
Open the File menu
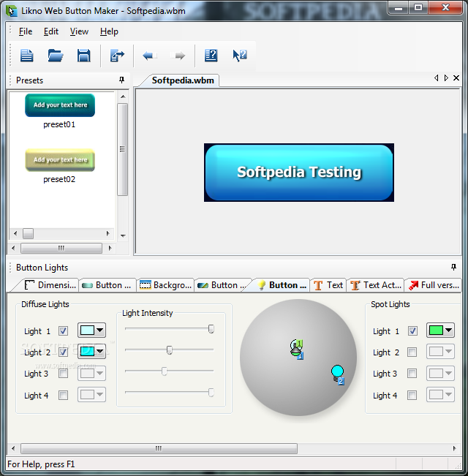[x=26, y=31]
